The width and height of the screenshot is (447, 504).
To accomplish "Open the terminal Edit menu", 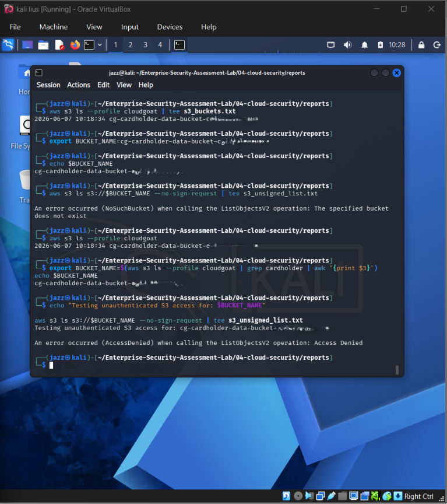I will pyautogui.click(x=103, y=85).
